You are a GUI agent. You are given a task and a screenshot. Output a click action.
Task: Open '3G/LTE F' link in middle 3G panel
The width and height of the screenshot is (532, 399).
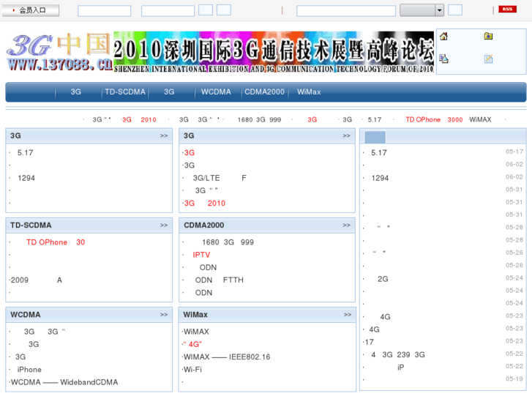click(x=220, y=178)
